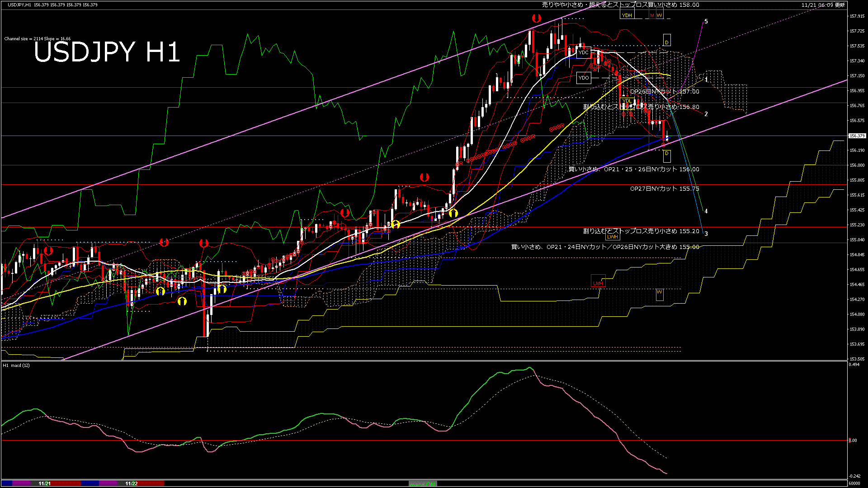
Task: Click the forecast wave label 3
Action: point(706,234)
